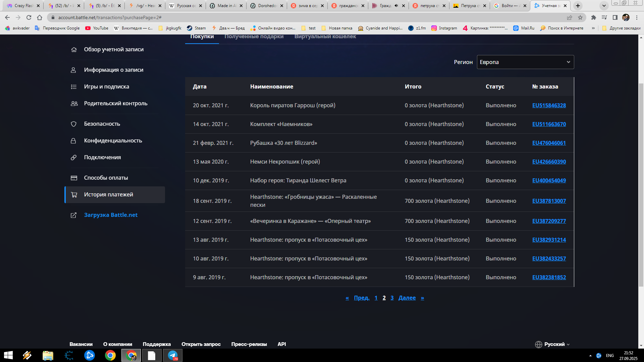The height and width of the screenshot is (362, 644).
Task: Click the credit card icon for Способы оплаты
Action: coord(74,178)
